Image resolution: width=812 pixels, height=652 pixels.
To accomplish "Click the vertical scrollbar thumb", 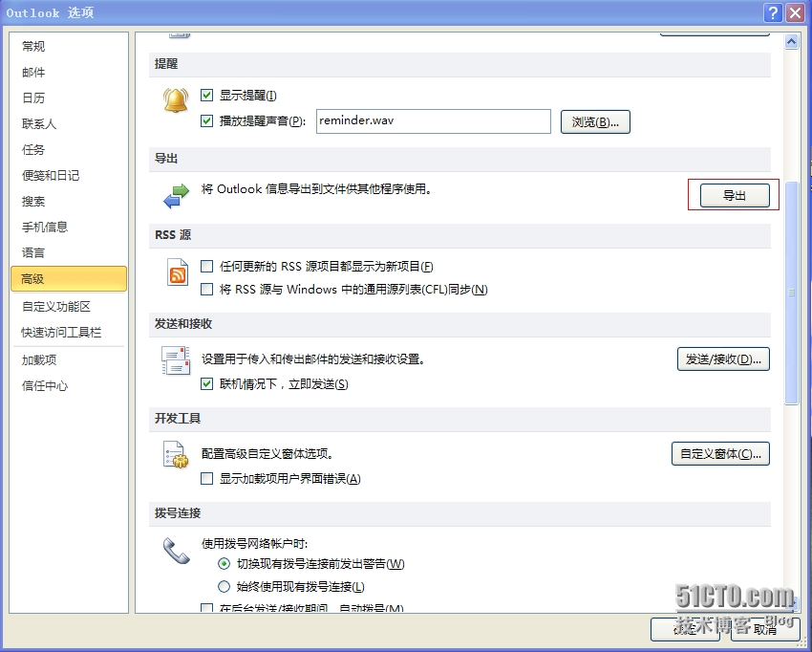I will tap(791, 293).
